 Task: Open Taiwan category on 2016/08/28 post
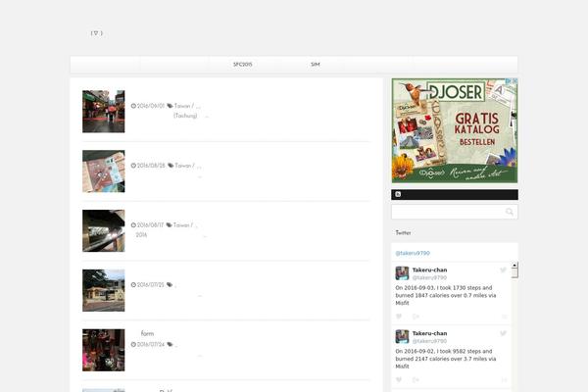click(x=183, y=166)
